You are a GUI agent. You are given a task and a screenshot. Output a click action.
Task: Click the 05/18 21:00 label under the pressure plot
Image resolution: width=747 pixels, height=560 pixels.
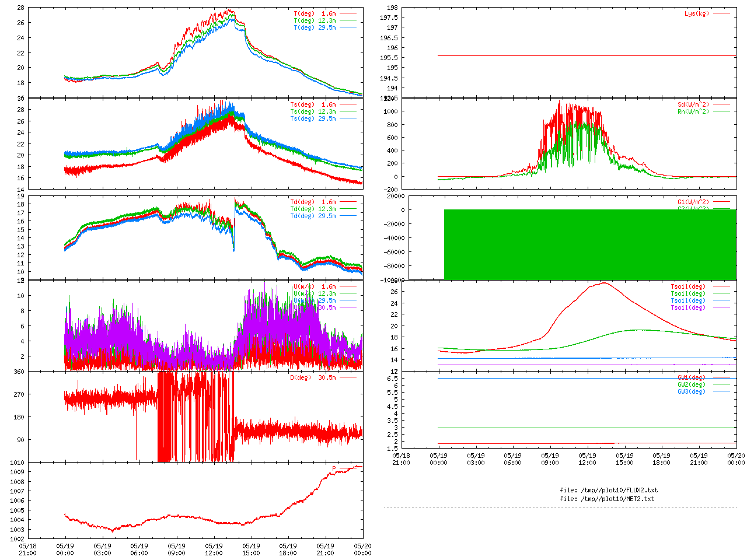pyautogui.click(x=27, y=550)
